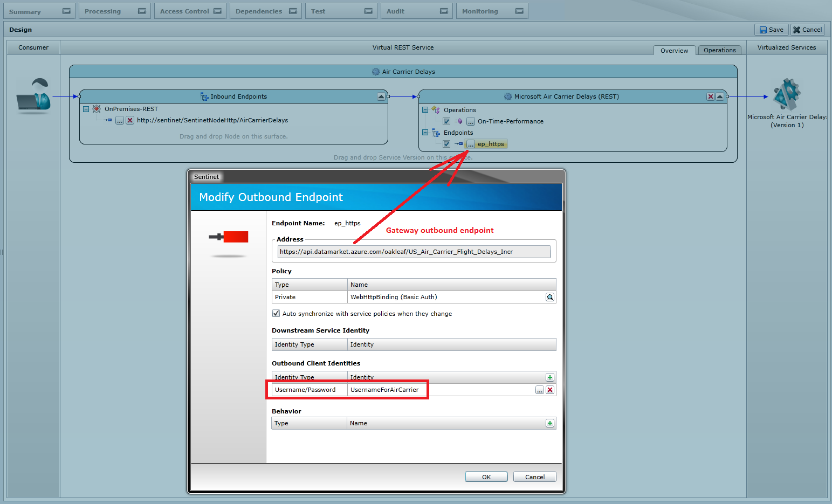Switch to the Operations tab
Viewport: 832px width, 504px height.
[x=719, y=50]
